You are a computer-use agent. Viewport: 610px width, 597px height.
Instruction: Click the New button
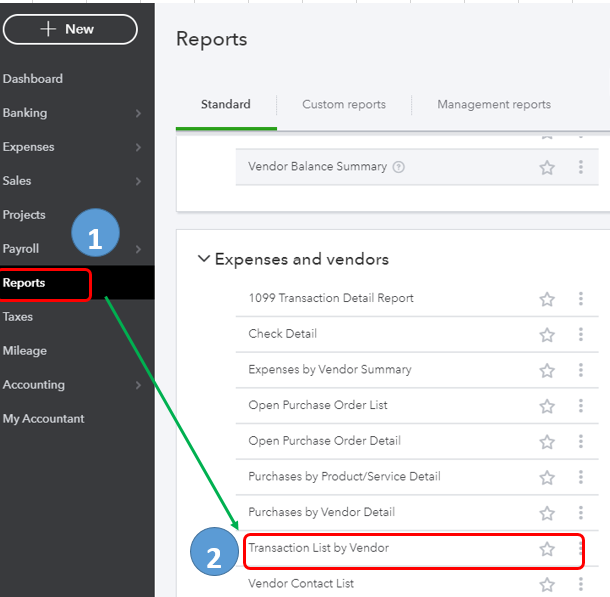click(x=70, y=30)
